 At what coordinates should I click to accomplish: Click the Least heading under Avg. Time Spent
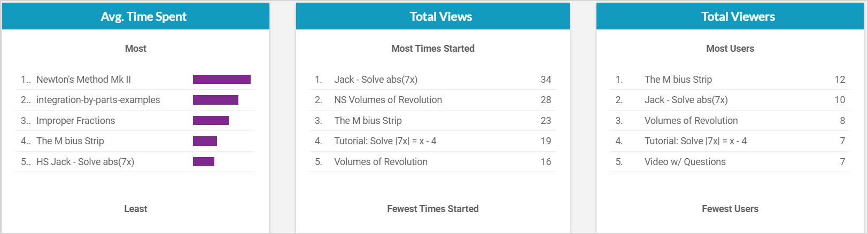135,209
